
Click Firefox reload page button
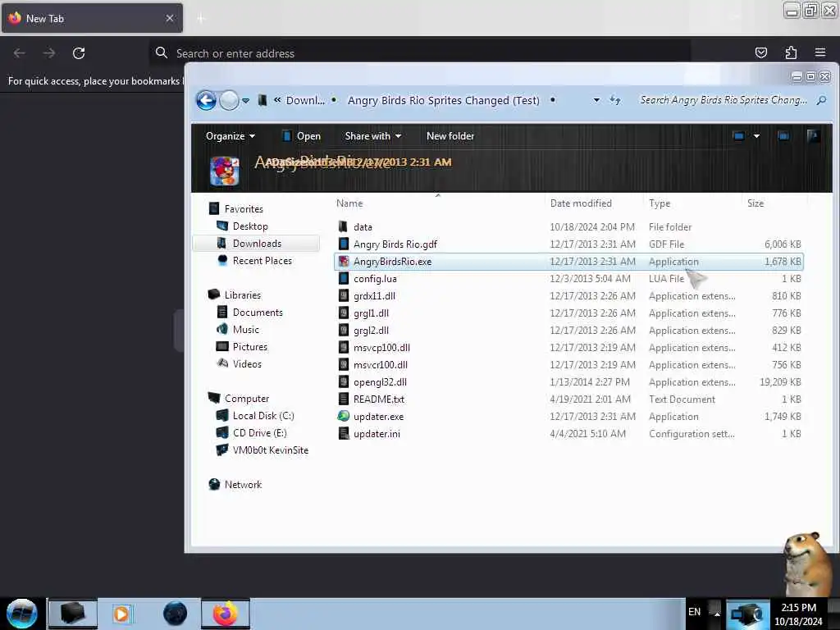coord(79,53)
